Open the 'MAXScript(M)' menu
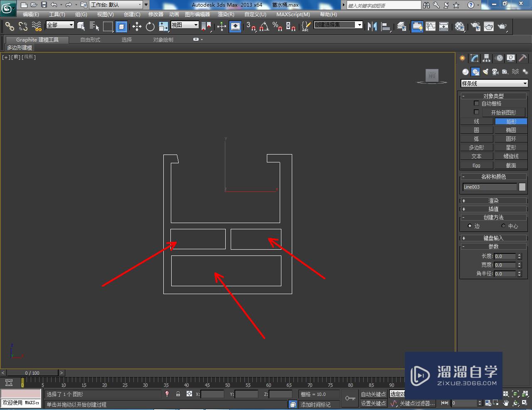The image size is (532, 410). point(293,15)
